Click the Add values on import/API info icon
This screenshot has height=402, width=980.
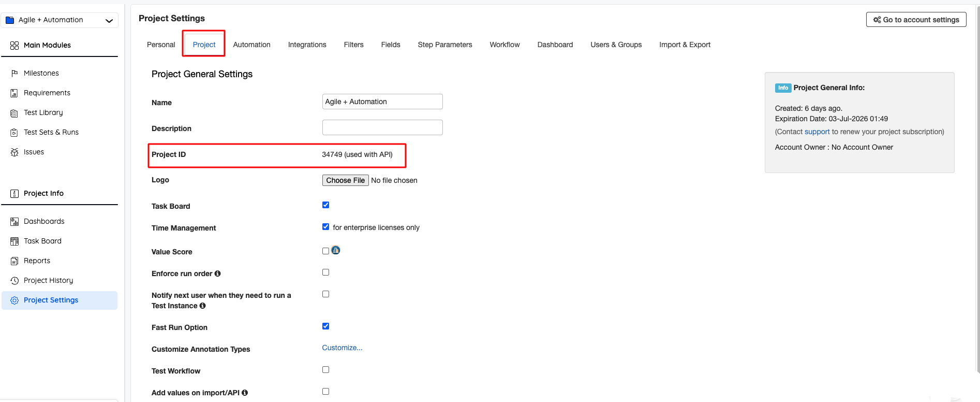coord(245,393)
